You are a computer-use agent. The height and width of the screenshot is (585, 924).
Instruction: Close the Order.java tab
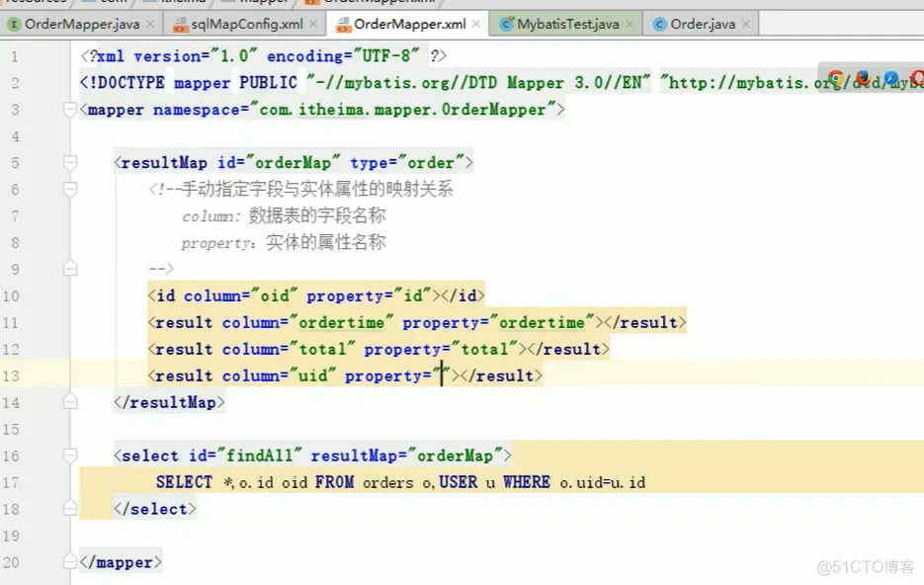coord(746,24)
